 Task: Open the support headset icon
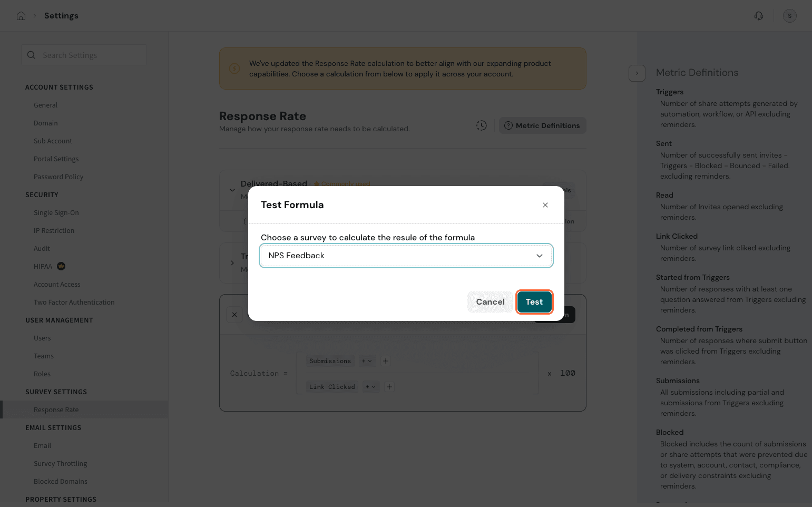759,16
